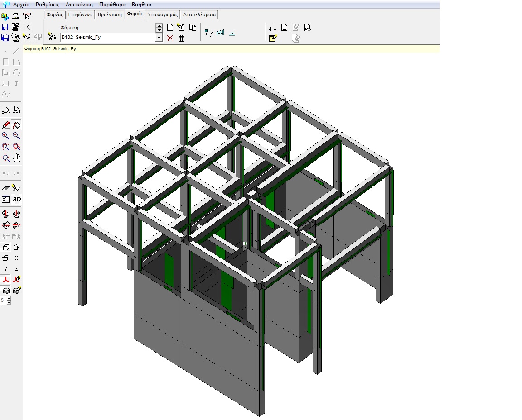This screenshot has width=522, height=420.
Task: Open the Αποτελέσματα tab
Action: point(199,14)
